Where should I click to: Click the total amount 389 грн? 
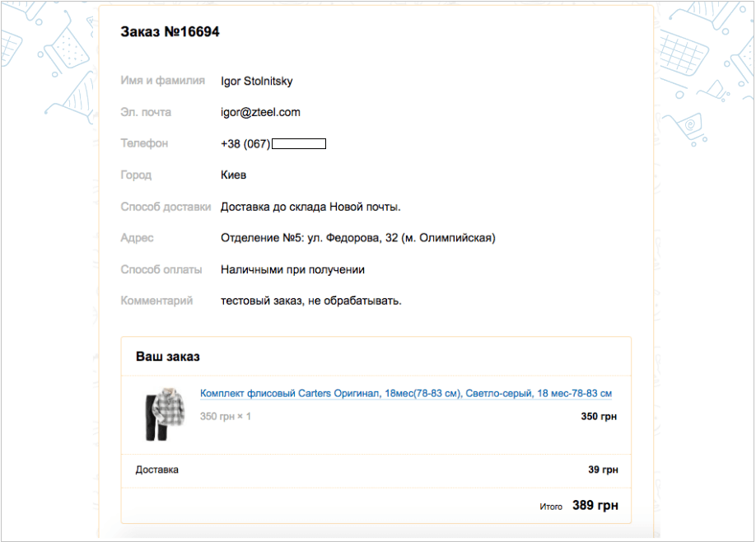pyautogui.click(x=595, y=506)
